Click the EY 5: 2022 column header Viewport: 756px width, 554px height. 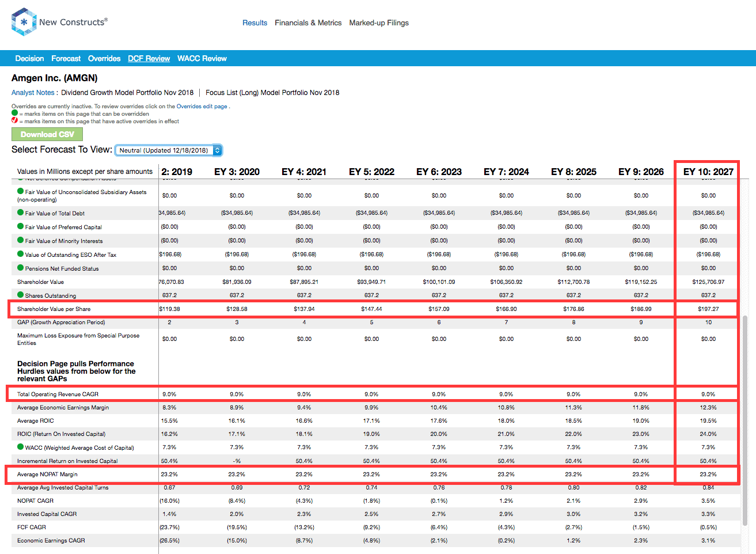371,172
